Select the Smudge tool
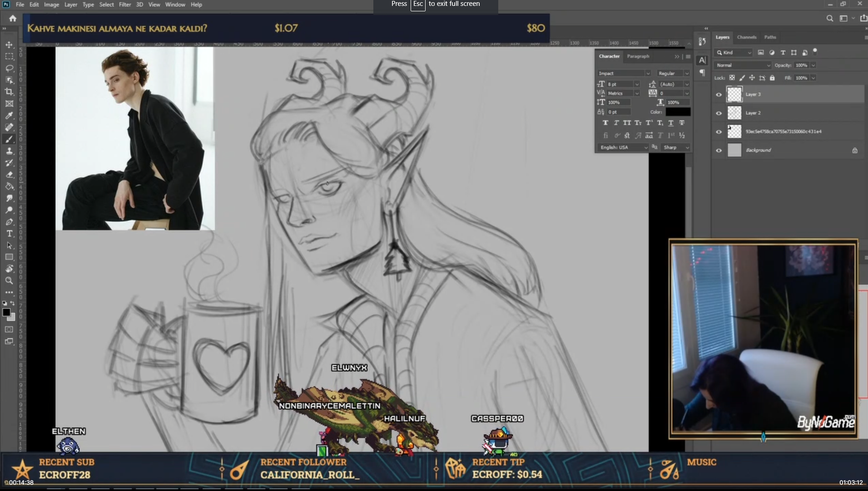 click(9, 198)
